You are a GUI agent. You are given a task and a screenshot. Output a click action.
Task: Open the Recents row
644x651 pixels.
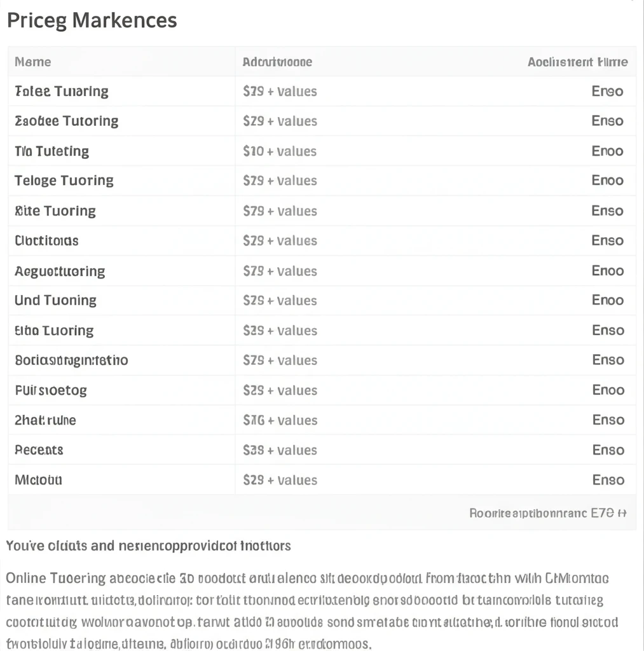322,450
